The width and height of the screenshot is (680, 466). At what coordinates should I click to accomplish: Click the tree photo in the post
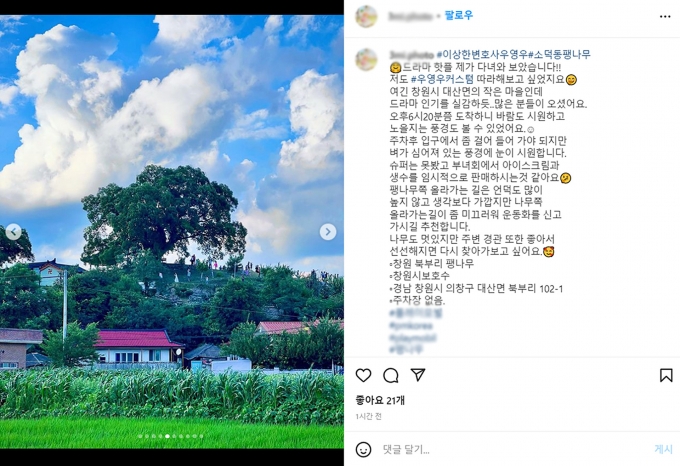coord(172,232)
